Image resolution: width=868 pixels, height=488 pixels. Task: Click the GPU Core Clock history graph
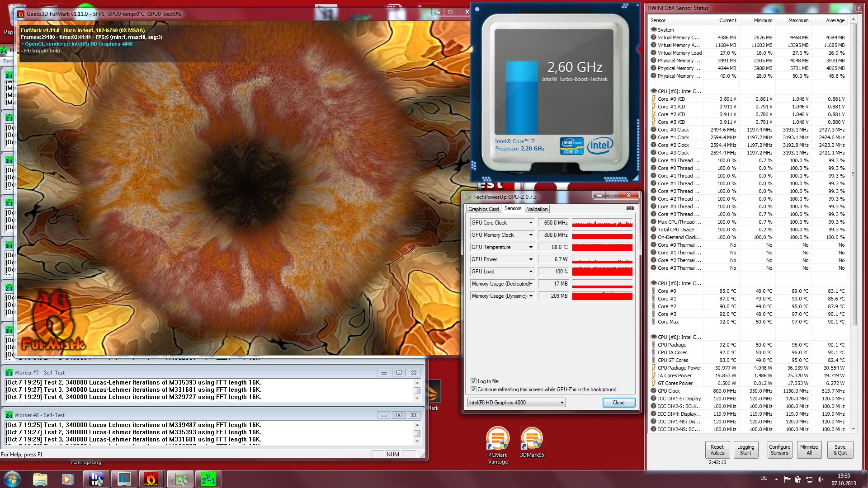[x=602, y=223]
